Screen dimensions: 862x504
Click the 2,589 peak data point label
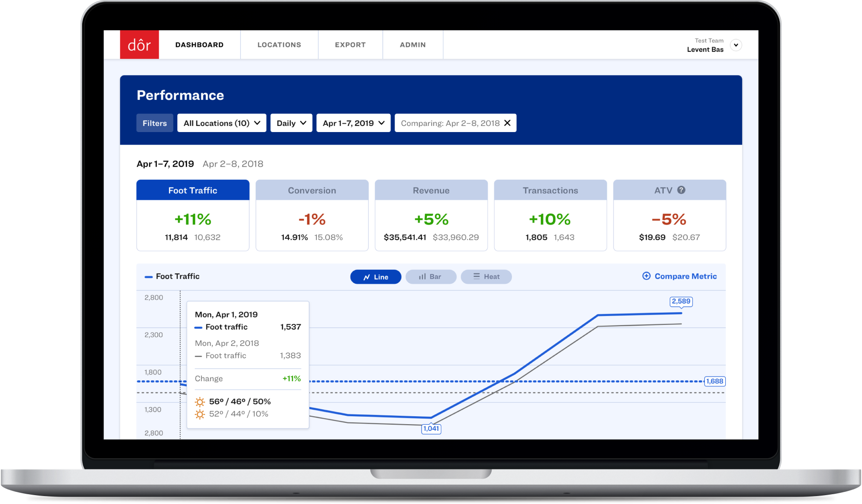681,301
